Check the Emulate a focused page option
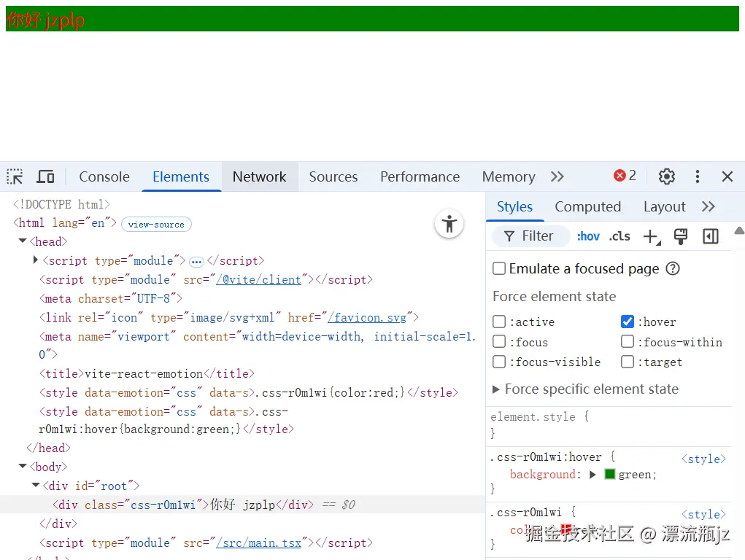Viewport: 745px width, 560px height. tap(499, 268)
